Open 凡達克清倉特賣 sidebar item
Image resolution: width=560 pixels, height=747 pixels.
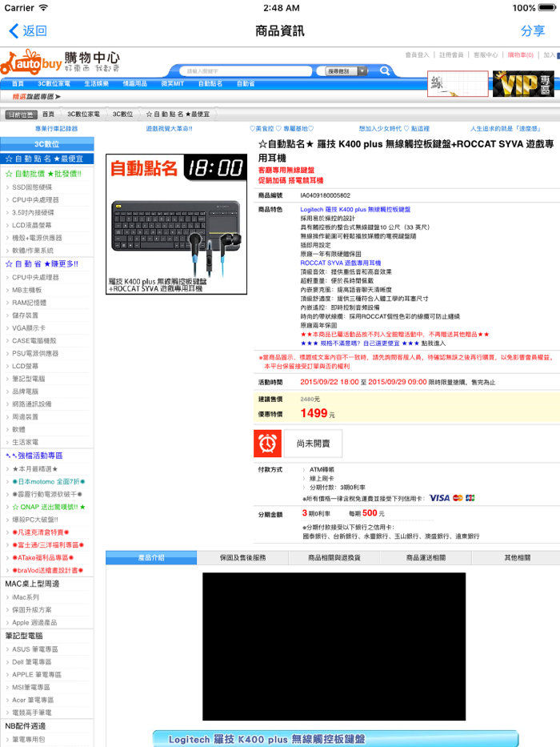pos(41,532)
